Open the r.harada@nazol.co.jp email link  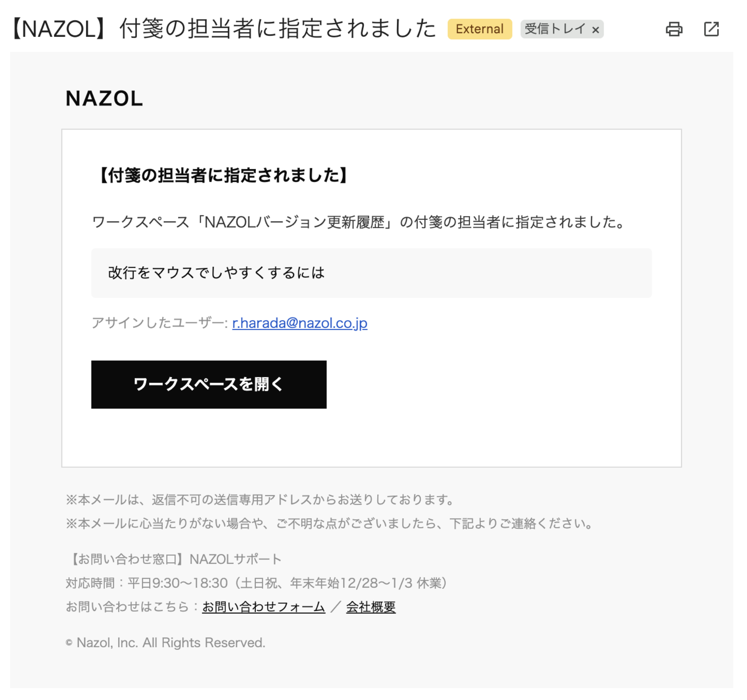(300, 323)
